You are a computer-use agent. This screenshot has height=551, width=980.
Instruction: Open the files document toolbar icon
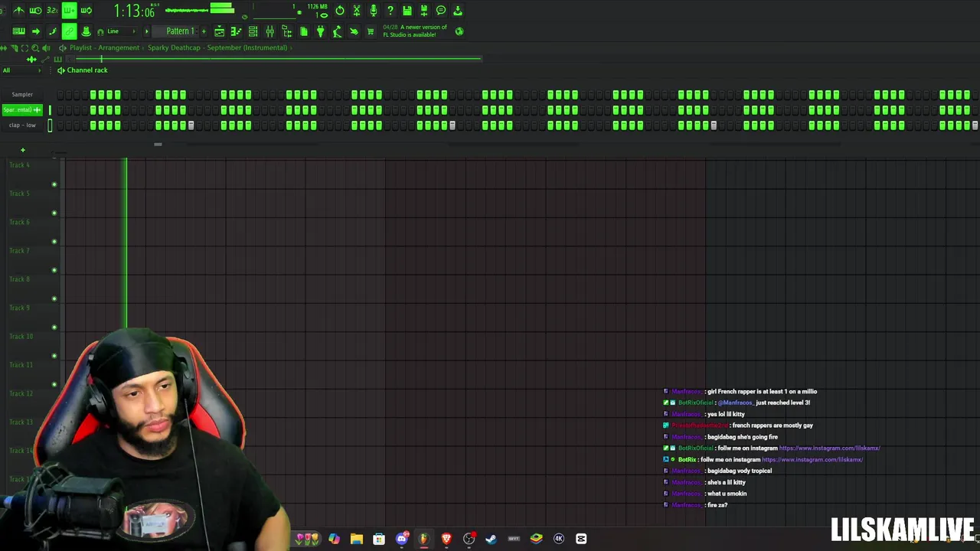click(x=303, y=31)
